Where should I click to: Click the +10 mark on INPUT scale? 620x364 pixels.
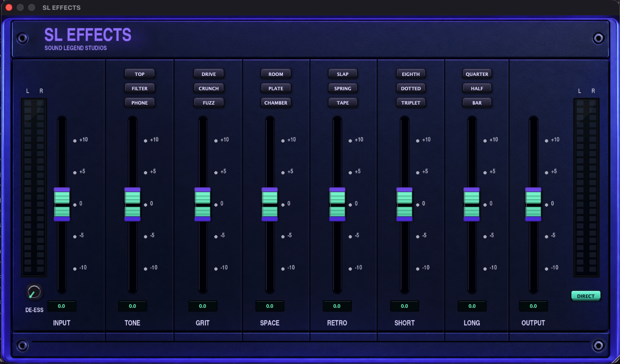click(x=83, y=140)
